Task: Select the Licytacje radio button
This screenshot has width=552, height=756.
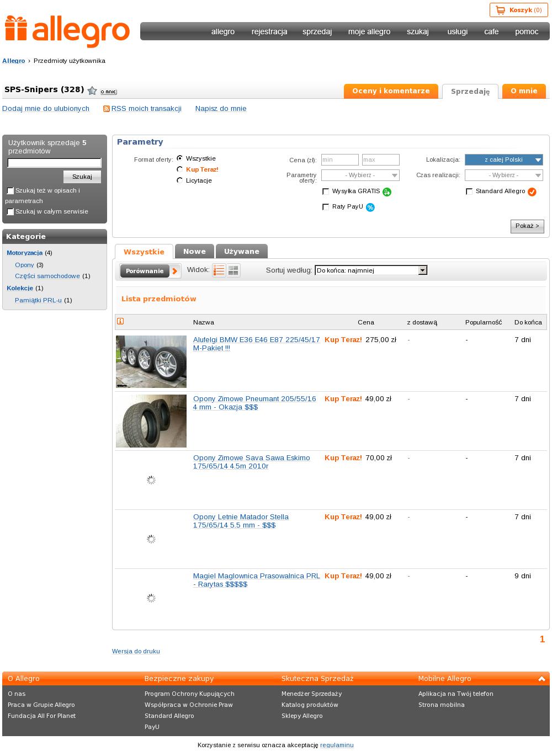Action: [179, 180]
